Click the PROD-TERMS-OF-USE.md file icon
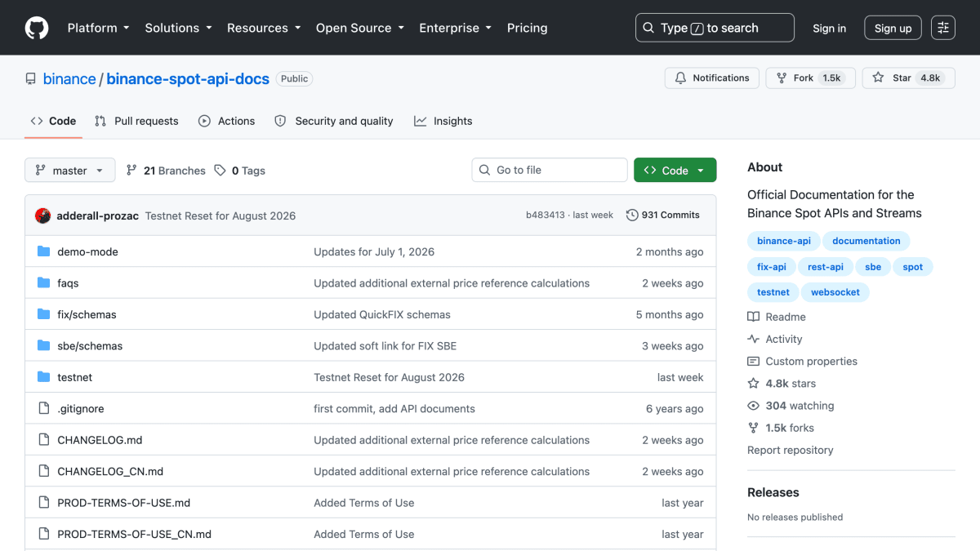This screenshot has width=980, height=551. point(44,503)
